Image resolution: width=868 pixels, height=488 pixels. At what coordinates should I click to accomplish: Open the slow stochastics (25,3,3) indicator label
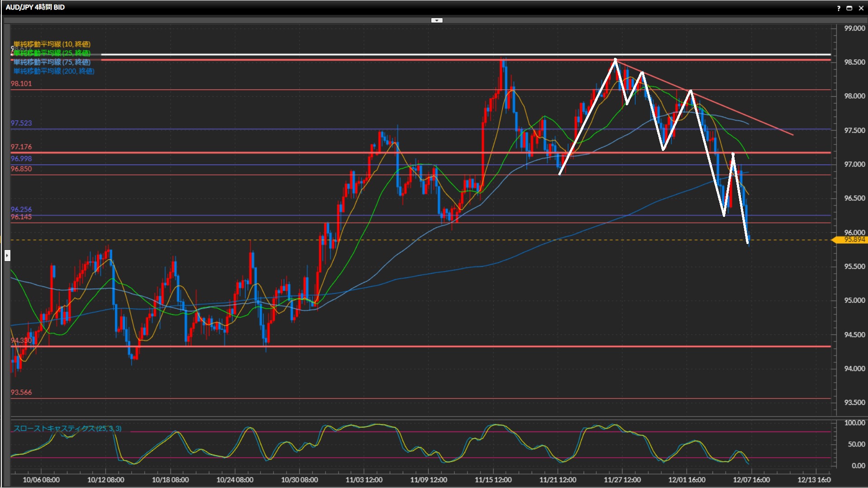[67, 428]
